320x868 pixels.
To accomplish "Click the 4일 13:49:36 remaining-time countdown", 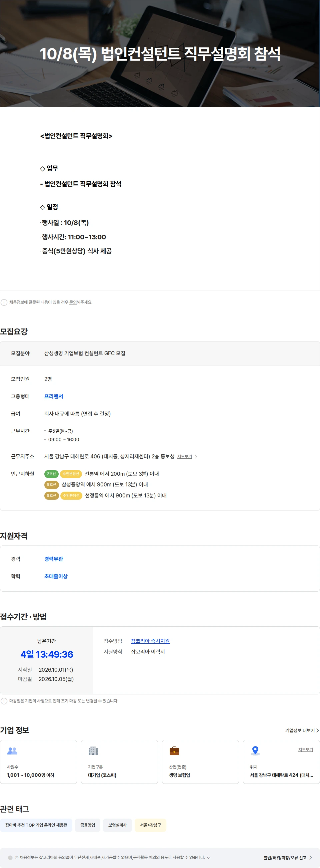I will [x=47, y=654].
